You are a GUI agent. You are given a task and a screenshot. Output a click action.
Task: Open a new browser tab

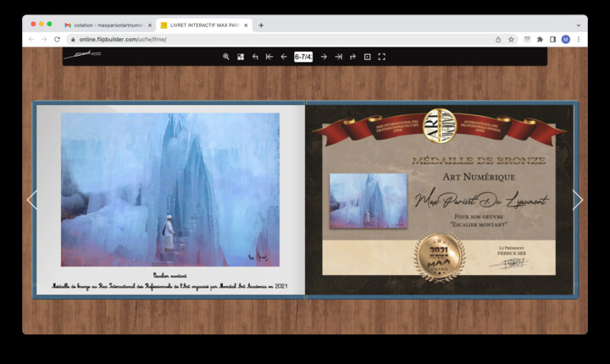(261, 25)
